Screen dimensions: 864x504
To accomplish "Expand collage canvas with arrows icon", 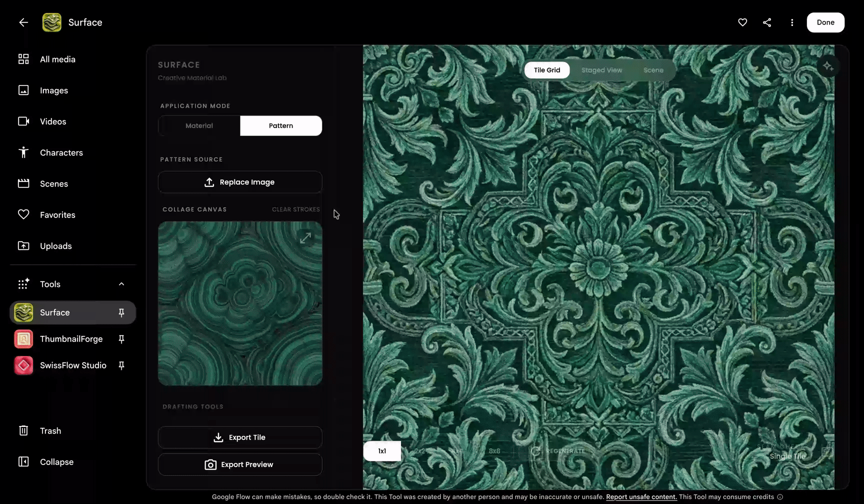I will click(305, 238).
